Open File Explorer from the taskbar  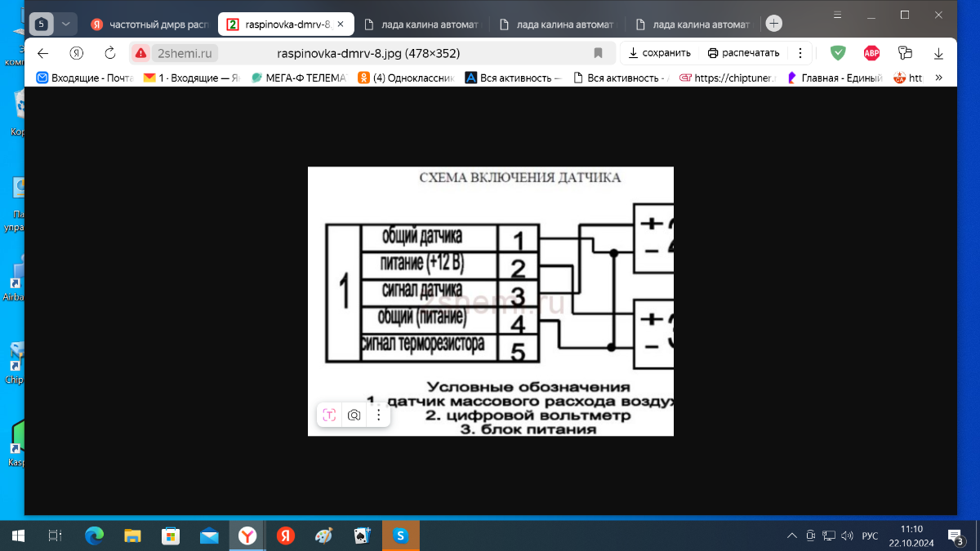(x=132, y=535)
